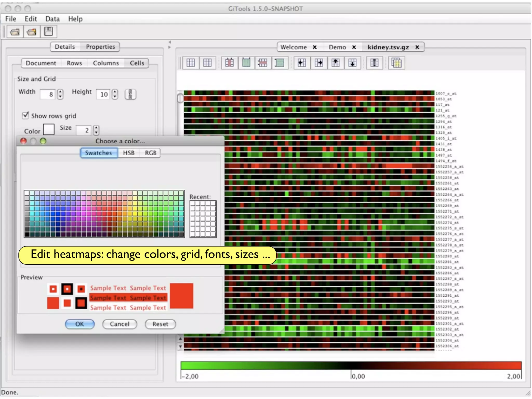Click the move rows up arrow icon
The height and width of the screenshot is (399, 532).
pyautogui.click(x=336, y=63)
